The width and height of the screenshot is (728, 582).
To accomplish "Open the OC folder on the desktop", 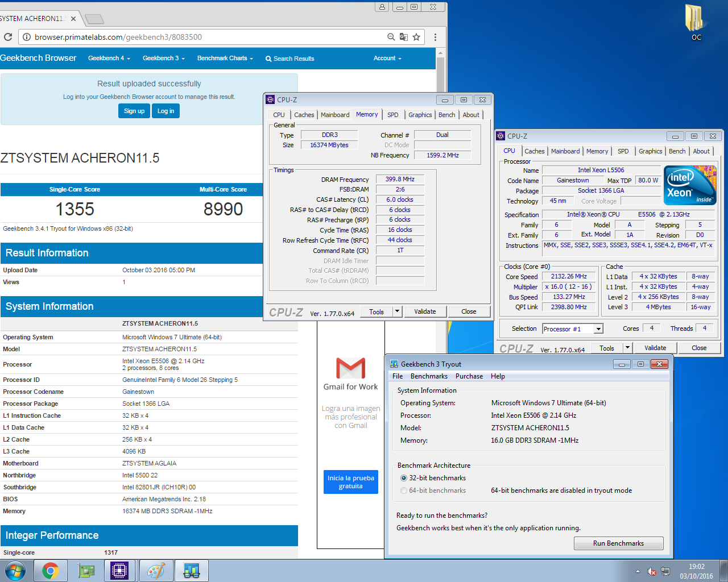I will pyautogui.click(x=696, y=23).
